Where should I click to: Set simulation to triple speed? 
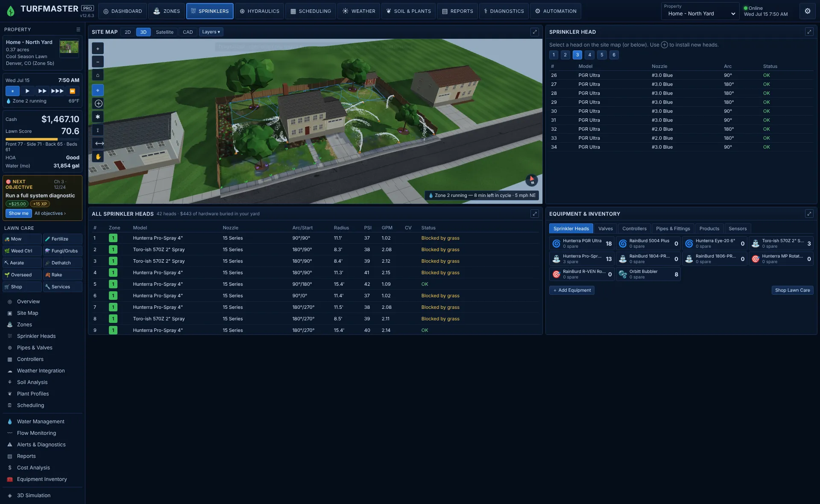tap(57, 91)
